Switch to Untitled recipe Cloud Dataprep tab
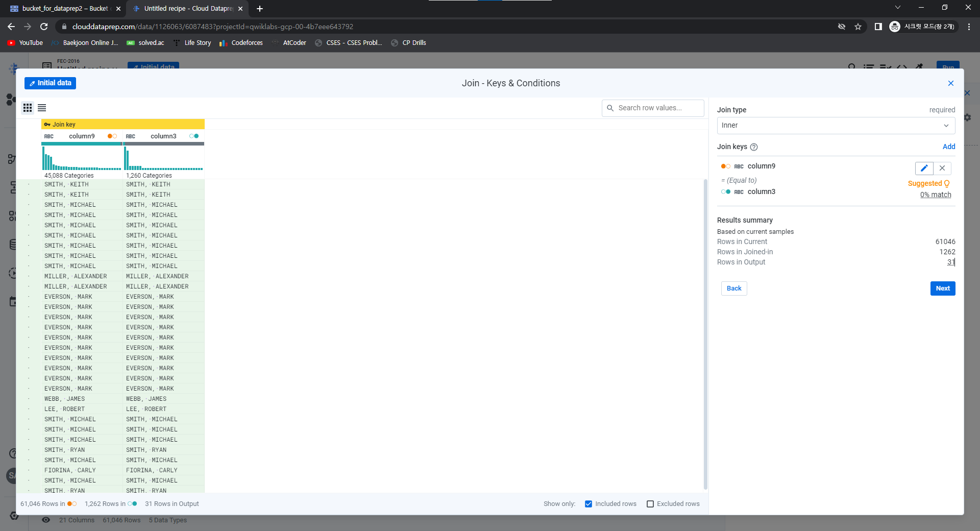Screen dimensions: 980x531 click(187, 9)
